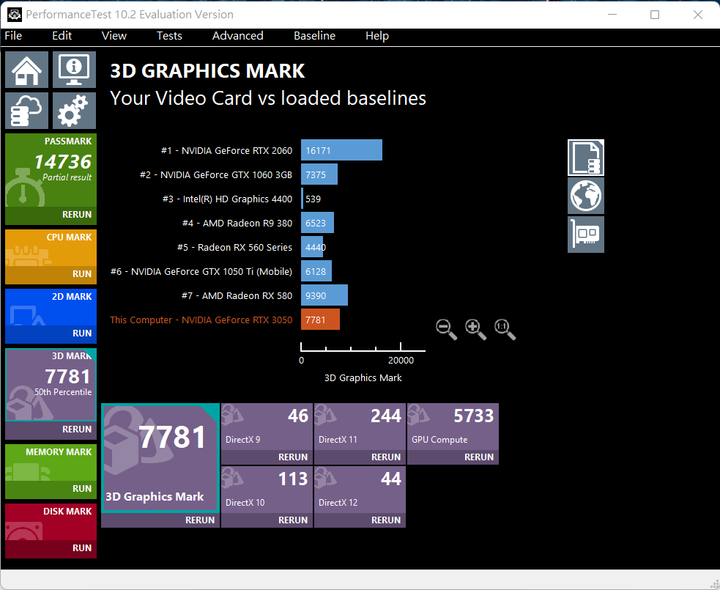Click the GTX 1050 Ti bar showing 6128

(316, 271)
